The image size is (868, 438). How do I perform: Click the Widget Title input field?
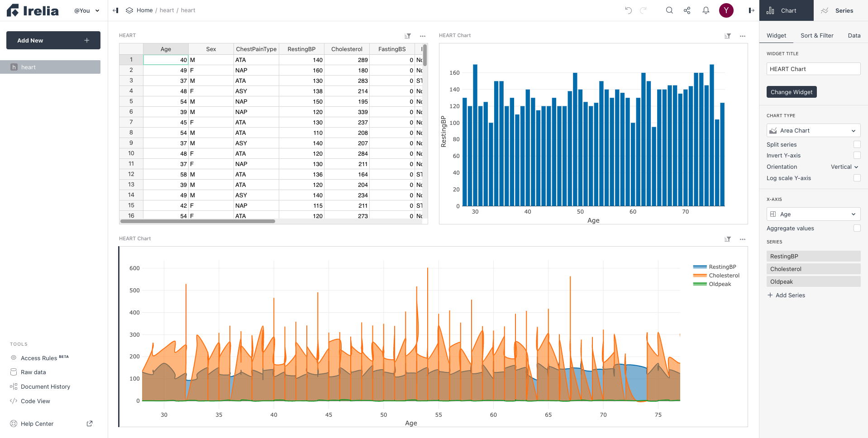[814, 69]
